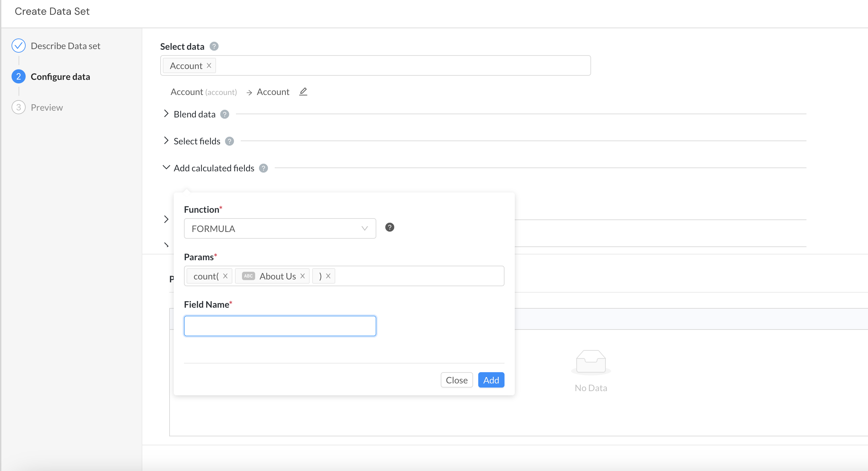Click the dark Function help icon
This screenshot has width=868, height=471.
pos(389,227)
